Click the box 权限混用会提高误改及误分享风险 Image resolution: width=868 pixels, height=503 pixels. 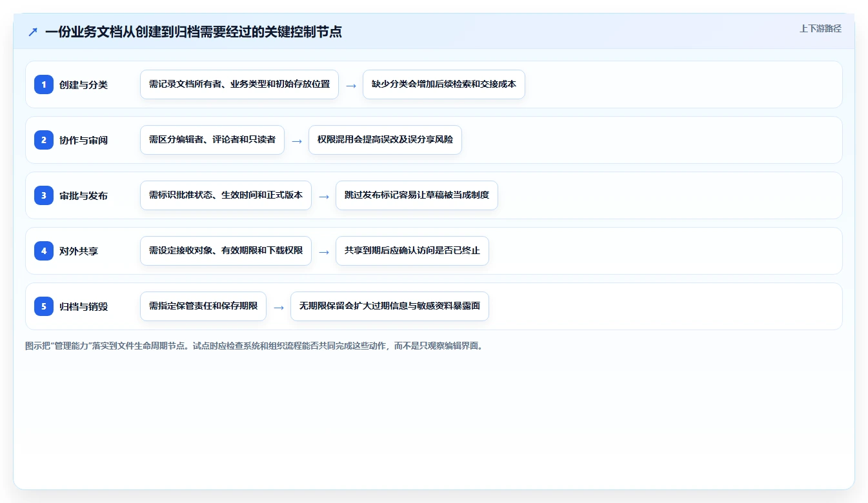click(x=385, y=140)
